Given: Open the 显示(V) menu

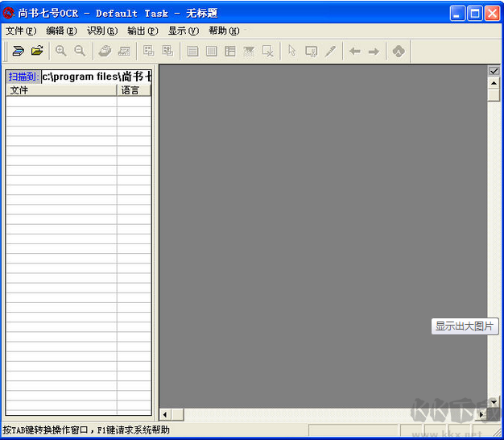Looking at the screenshot, I should (x=184, y=31).
